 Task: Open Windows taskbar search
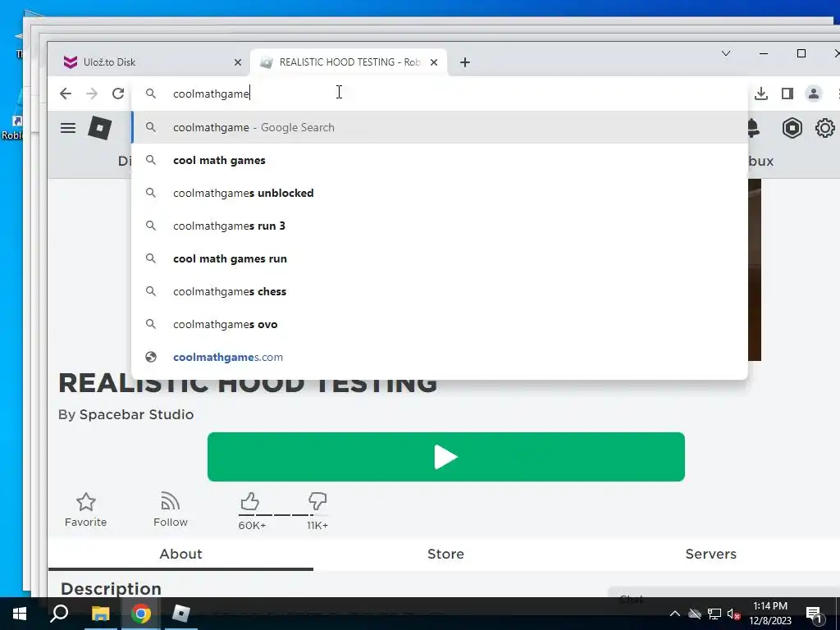click(x=59, y=614)
